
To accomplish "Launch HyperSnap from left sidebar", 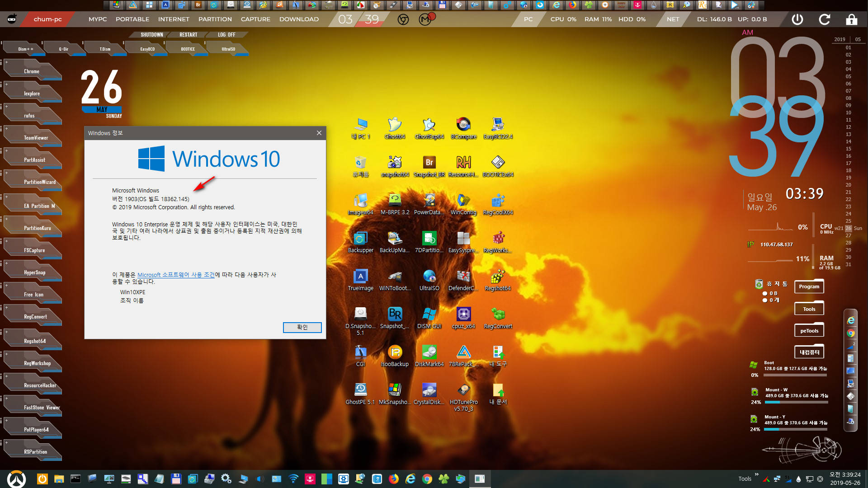I will (33, 272).
